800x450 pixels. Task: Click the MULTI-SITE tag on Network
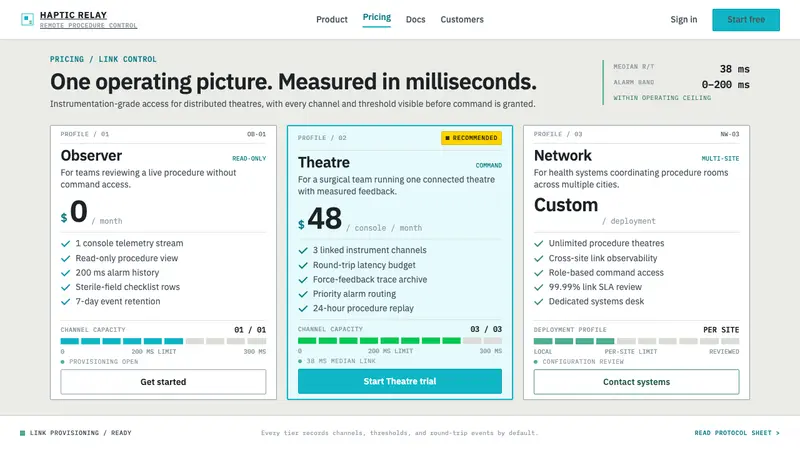pos(720,159)
